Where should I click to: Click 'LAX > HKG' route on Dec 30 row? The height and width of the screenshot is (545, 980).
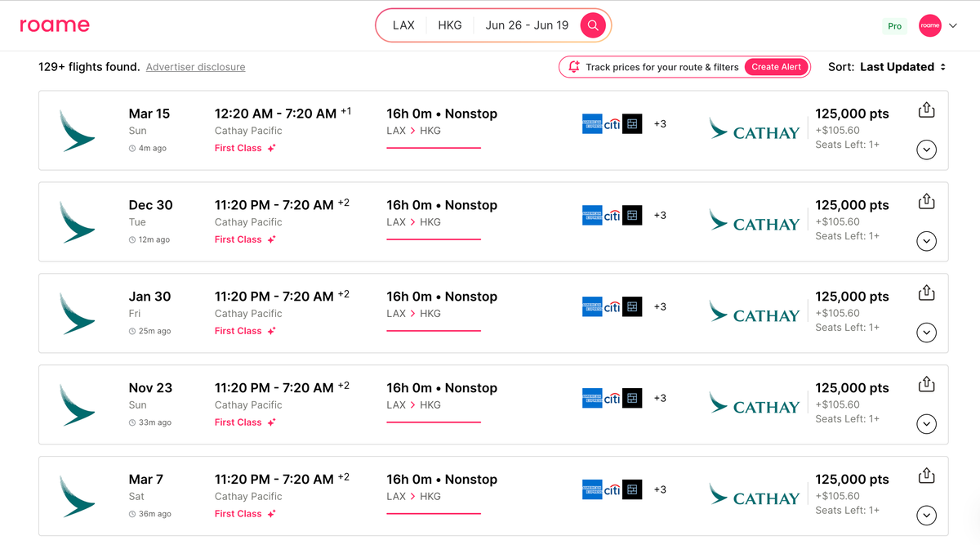(413, 222)
